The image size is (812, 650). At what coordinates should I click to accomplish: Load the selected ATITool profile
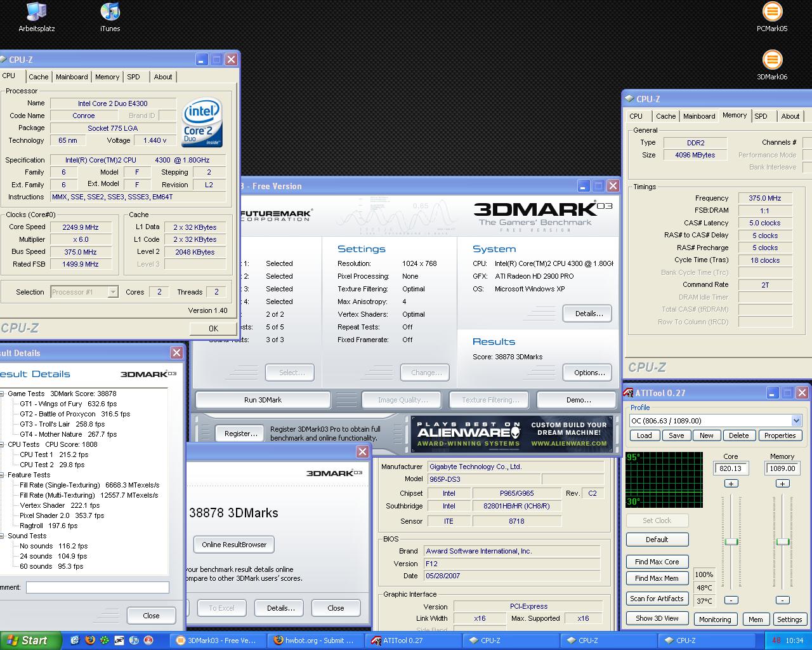click(x=644, y=435)
